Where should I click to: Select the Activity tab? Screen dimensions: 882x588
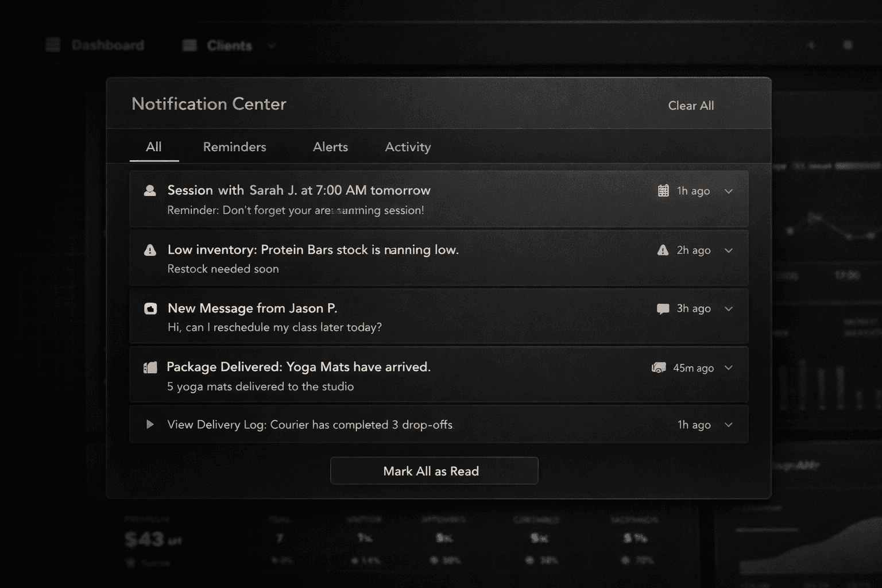point(408,147)
